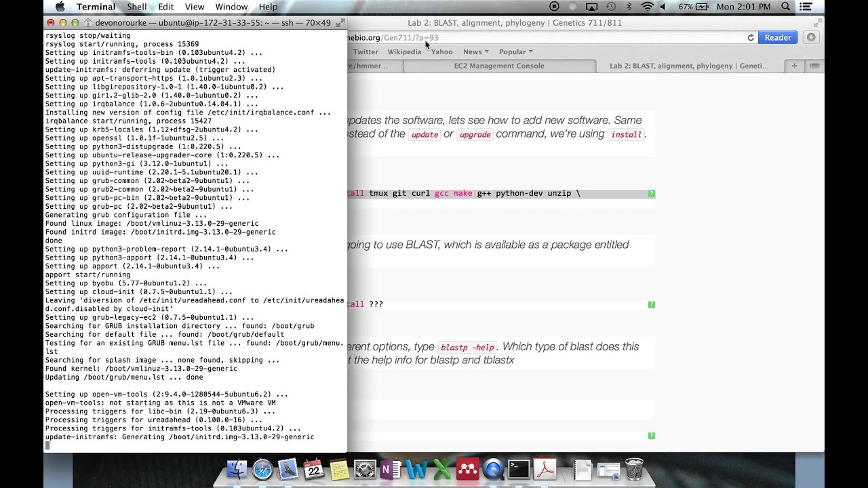Open the View menu
This screenshot has width=868, height=488.
click(195, 7)
